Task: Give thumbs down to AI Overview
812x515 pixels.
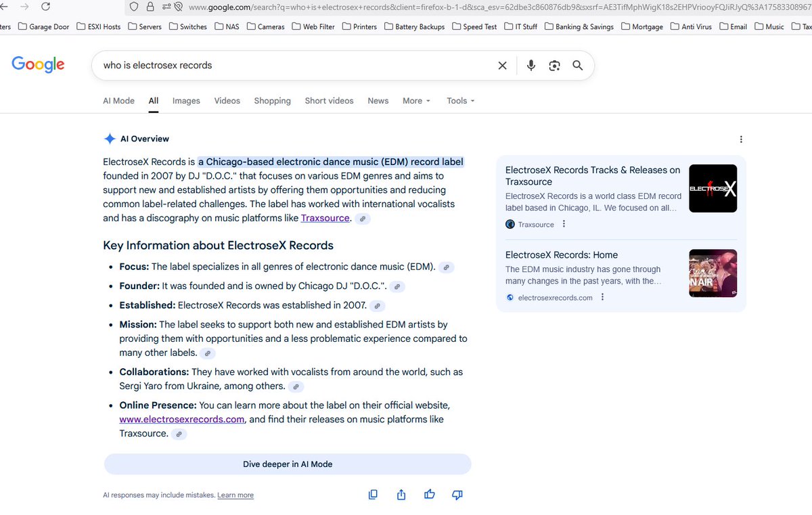Action: point(457,495)
